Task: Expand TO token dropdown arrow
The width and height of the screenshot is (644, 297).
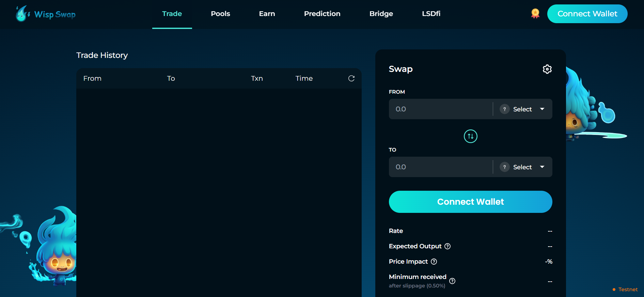Action: click(x=542, y=167)
